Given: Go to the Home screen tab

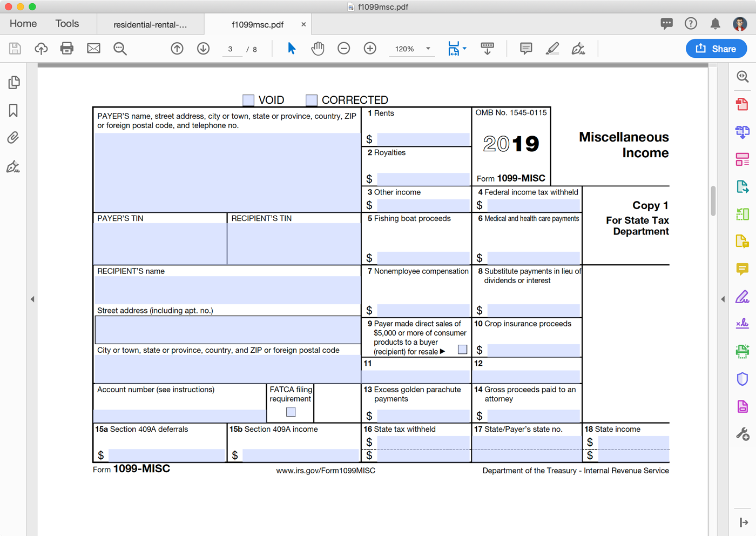Looking at the screenshot, I should coord(23,24).
